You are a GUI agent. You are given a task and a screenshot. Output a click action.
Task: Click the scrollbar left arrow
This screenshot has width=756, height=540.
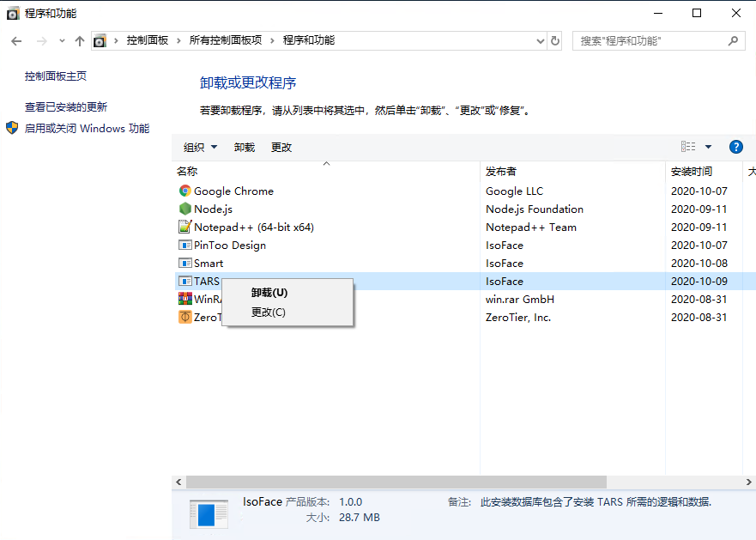pyautogui.click(x=178, y=482)
